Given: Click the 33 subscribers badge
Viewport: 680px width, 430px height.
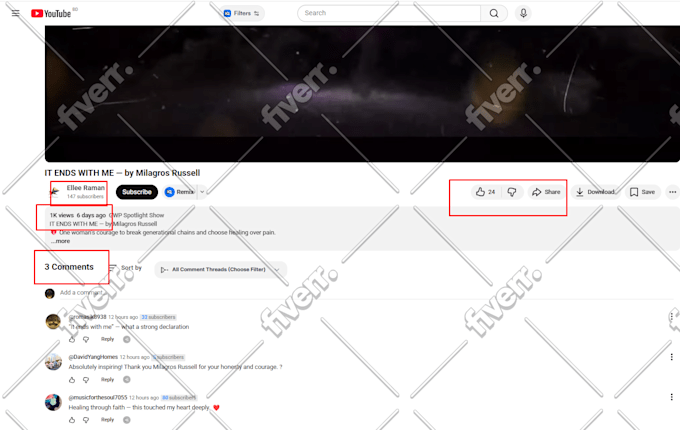Looking at the screenshot, I should coord(158,317).
